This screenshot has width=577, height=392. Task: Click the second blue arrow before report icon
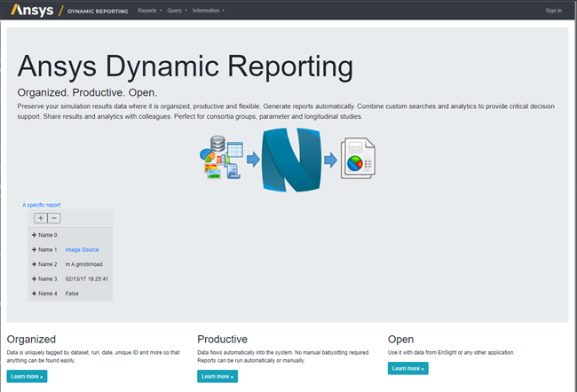(329, 160)
